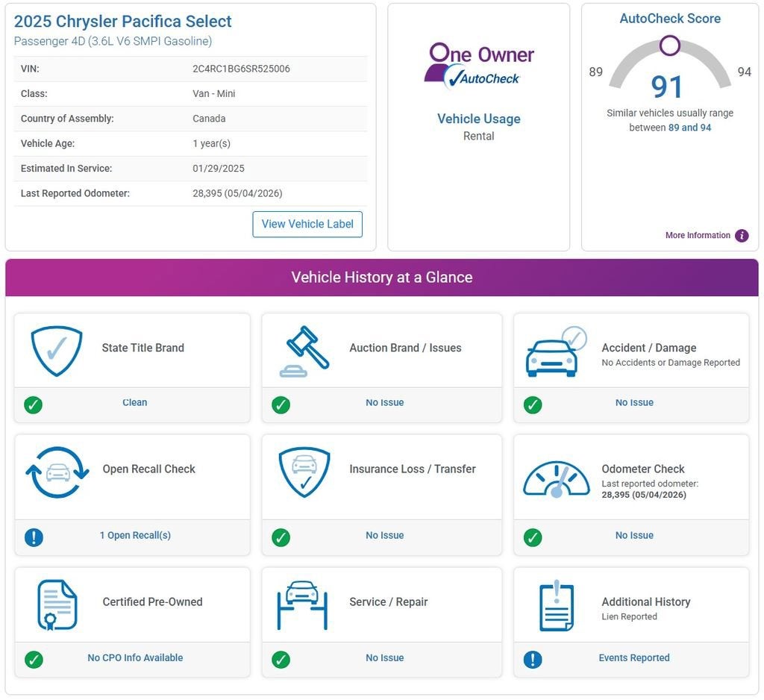Select the VIN value 2C4RC1BG6SR525006
This screenshot has height=700, width=764.
pos(241,69)
